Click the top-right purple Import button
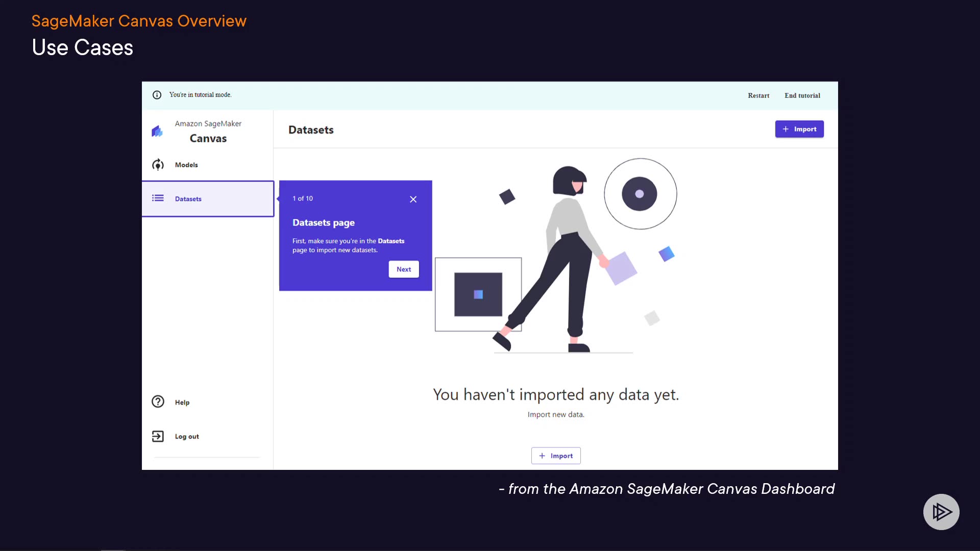 (x=799, y=129)
